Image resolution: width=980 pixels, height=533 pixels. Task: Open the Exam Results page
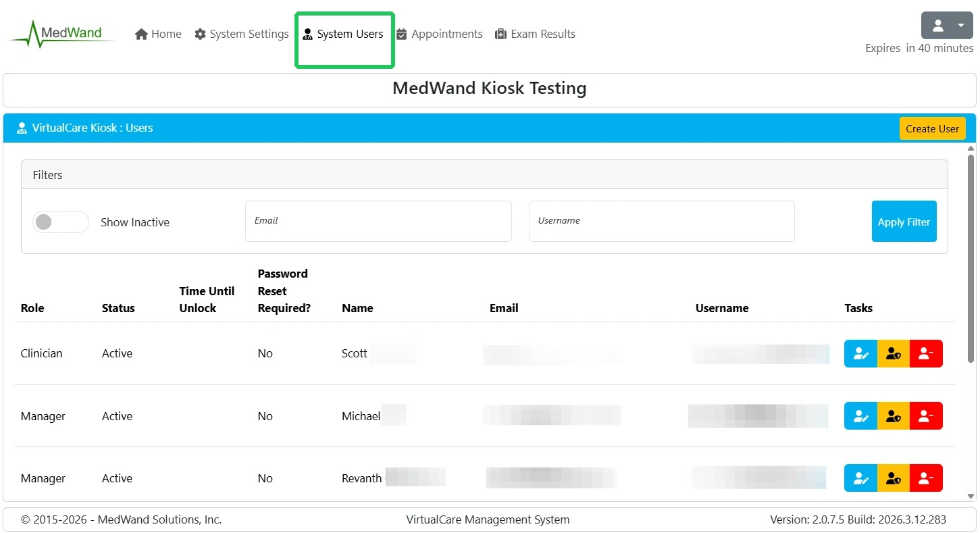(536, 34)
